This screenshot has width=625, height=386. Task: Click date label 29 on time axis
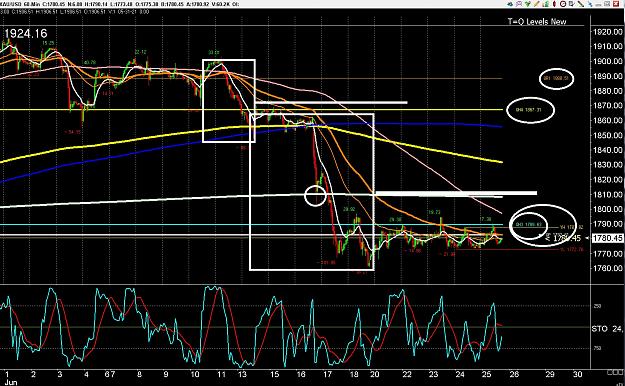tap(550, 374)
